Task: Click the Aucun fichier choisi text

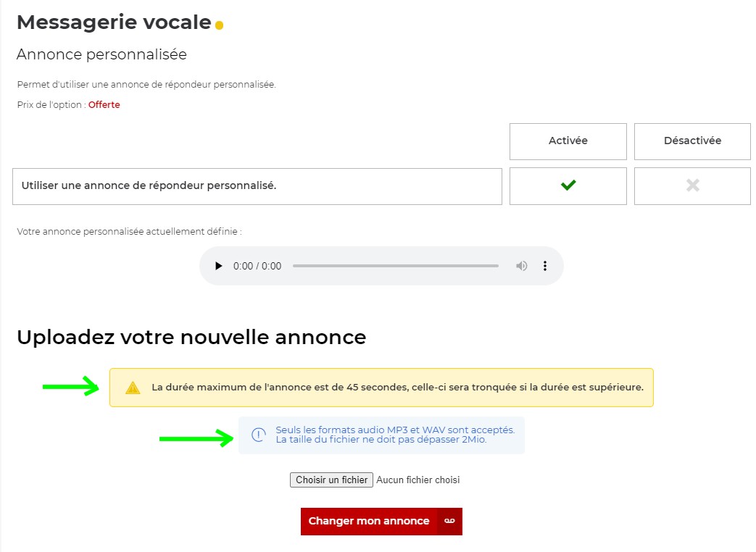Action: click(x=418, y=480)
